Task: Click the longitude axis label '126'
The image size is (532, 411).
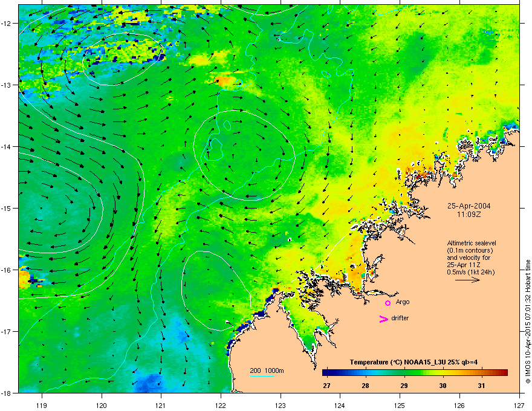Action: coord(459,405)
